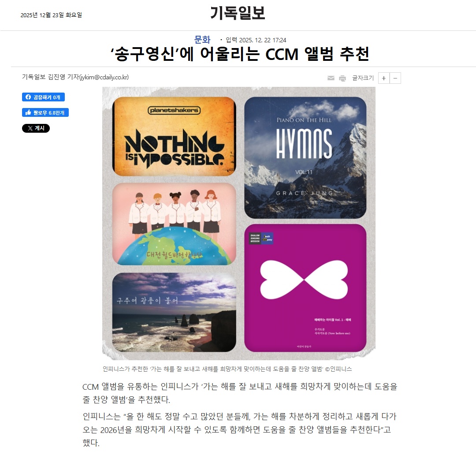Click the Facebook 팔로우 follow button
The width and height of the screenshot is (476, 455).
pos(45,113)
